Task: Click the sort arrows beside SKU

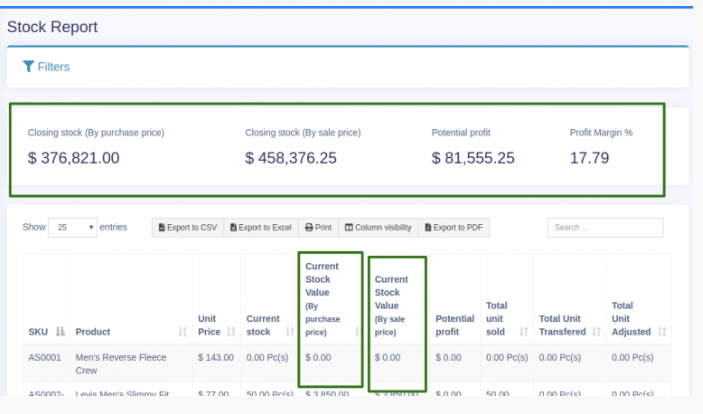Action: click(59, 332)
